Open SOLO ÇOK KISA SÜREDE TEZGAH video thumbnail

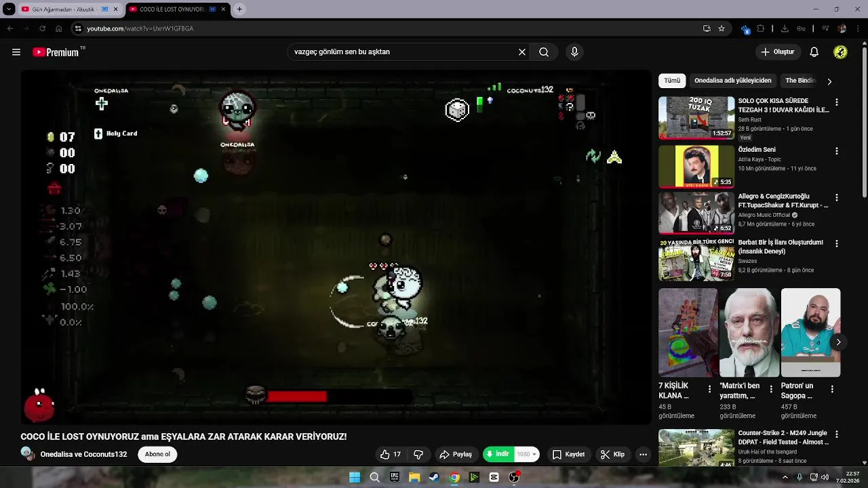click(x=696, y=117)
